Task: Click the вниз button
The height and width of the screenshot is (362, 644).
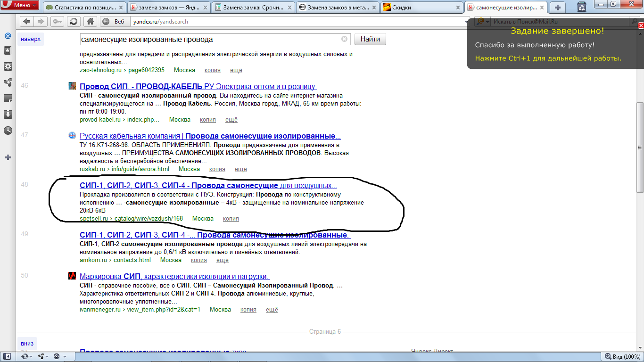Action: (28, 344)
